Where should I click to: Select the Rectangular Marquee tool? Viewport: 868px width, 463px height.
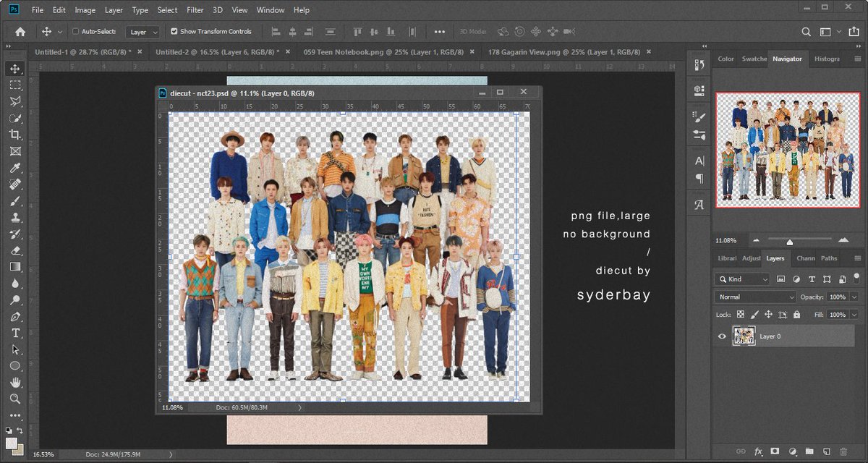point(15,85)
